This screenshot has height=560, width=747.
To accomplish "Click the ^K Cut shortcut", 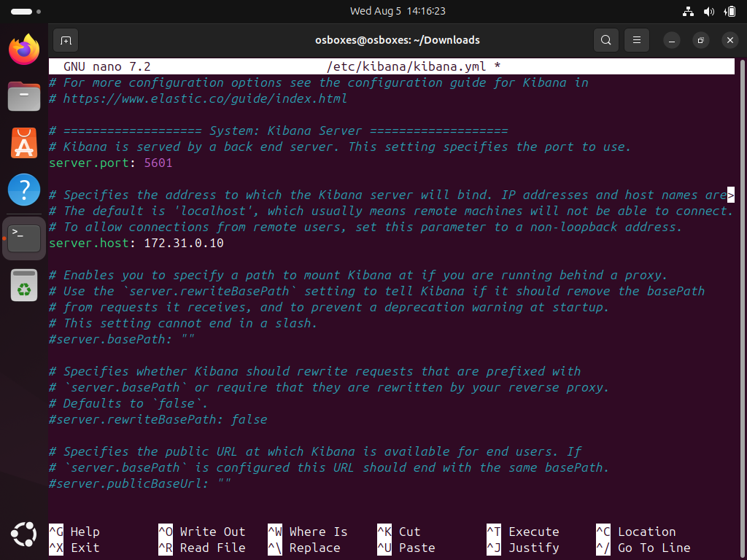I will pos(399,532).
